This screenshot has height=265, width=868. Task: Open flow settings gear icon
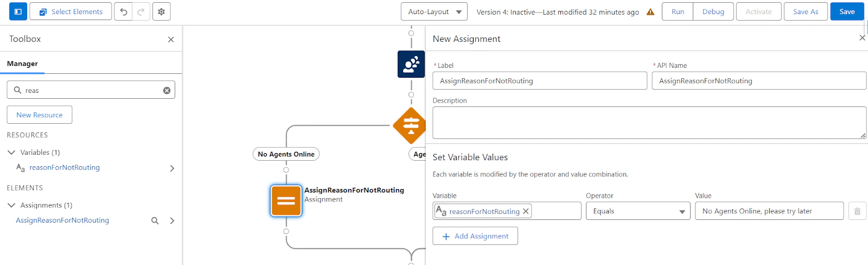point(162,11)
